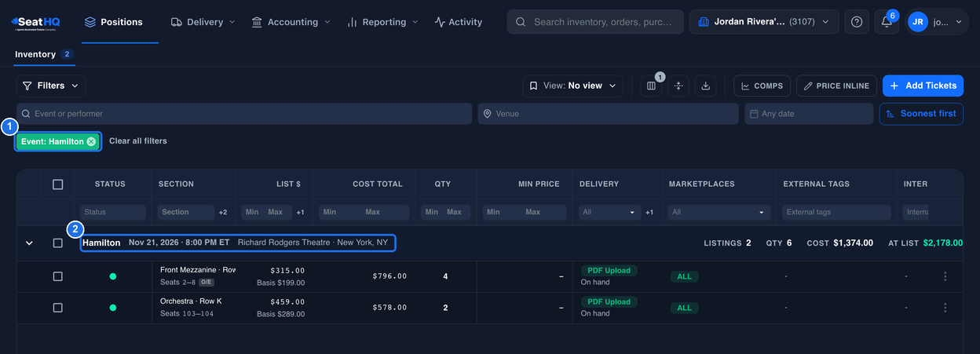Screen dimensions: 980x354
Task: Click PDF Upload badge on Front Mezzanine row
Action: point(609,270)
